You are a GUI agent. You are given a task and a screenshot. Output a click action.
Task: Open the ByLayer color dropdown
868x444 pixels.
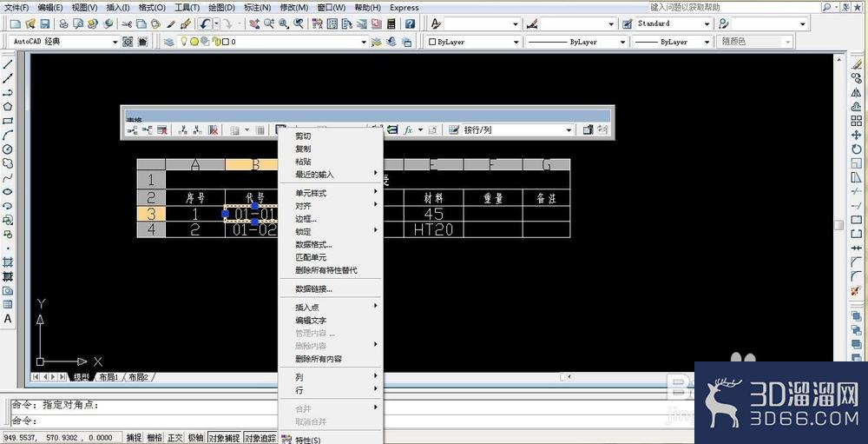point(516,42)
